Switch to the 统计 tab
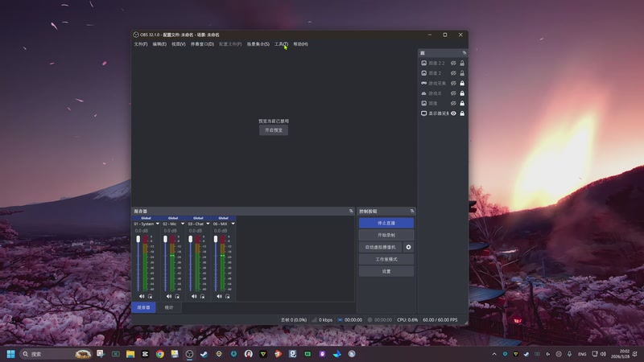Screen dimensions: 644x362 169,307
